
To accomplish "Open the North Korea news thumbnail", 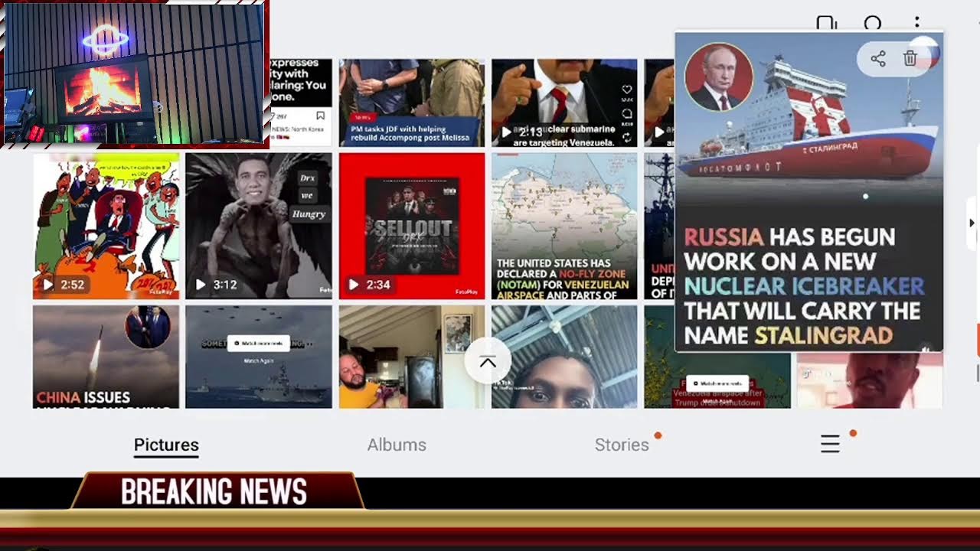I will tap(300, 103).
